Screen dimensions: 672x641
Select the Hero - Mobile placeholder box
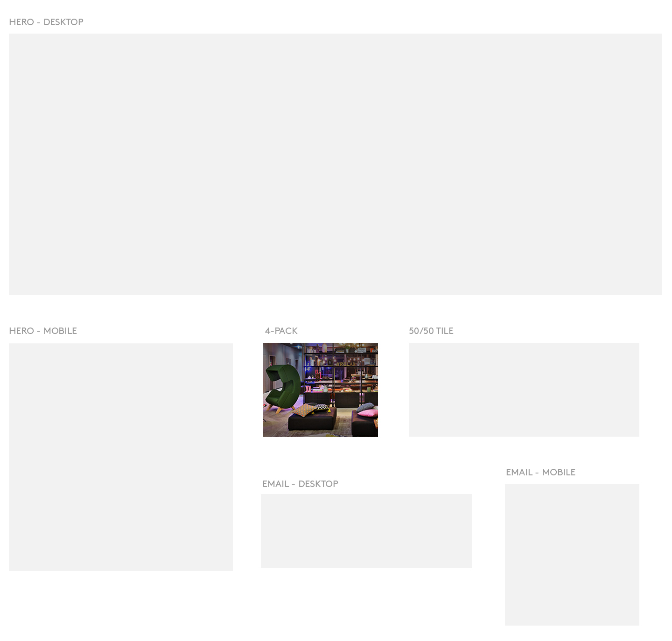tap(120, 457)
